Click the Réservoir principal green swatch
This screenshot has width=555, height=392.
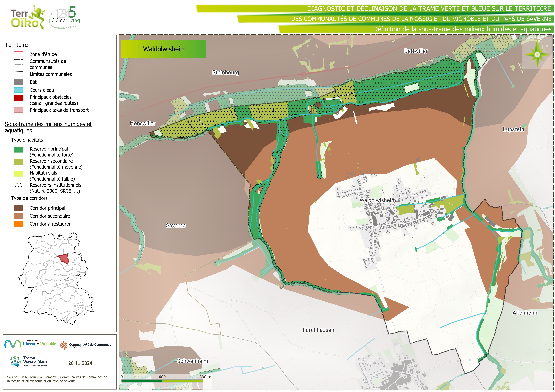[19, 150]
